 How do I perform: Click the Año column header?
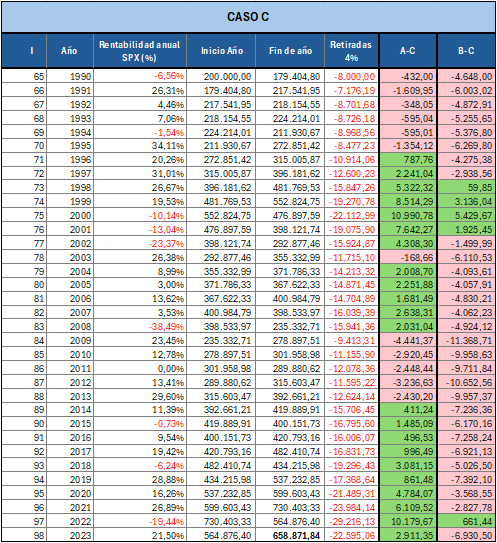pos(70,51)
